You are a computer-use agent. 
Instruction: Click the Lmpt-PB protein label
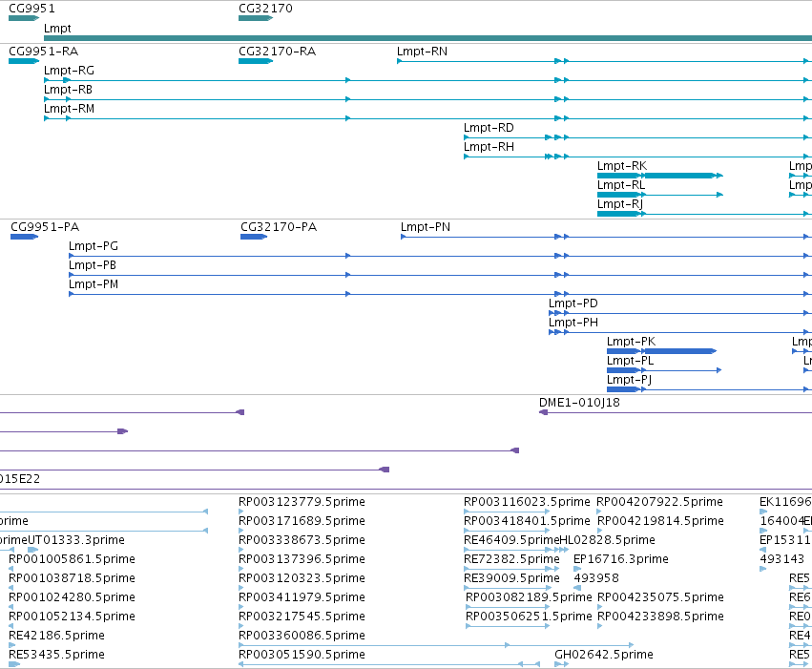coord(93,265)
